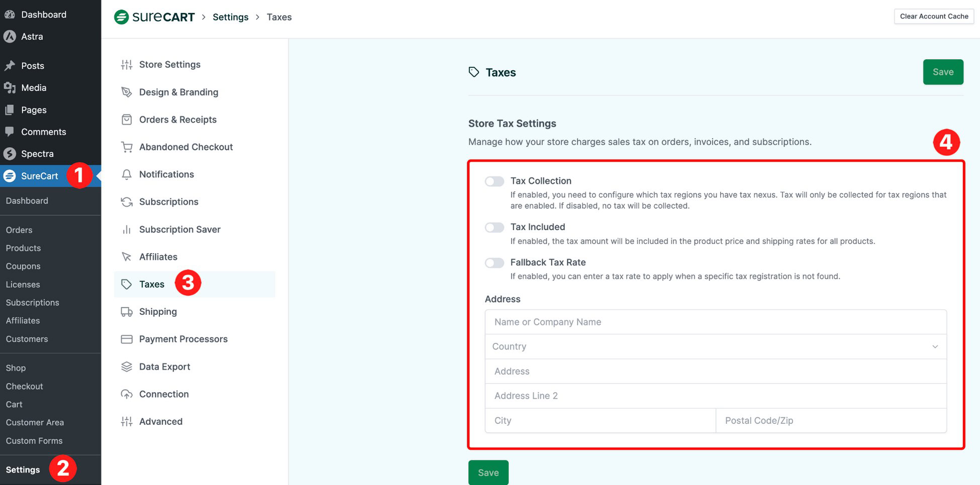
Task: Click the Design & Branding pen icon
Action: tap(127, 92)
